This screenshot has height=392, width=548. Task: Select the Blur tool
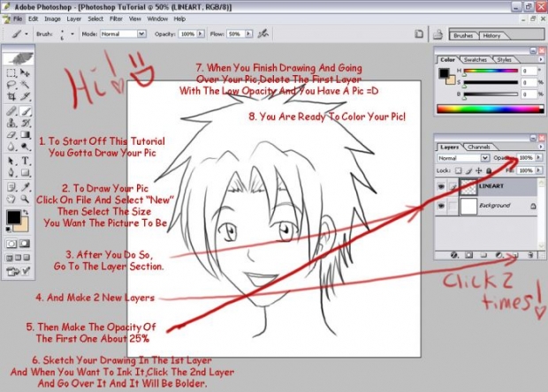(x=11, y=147)
